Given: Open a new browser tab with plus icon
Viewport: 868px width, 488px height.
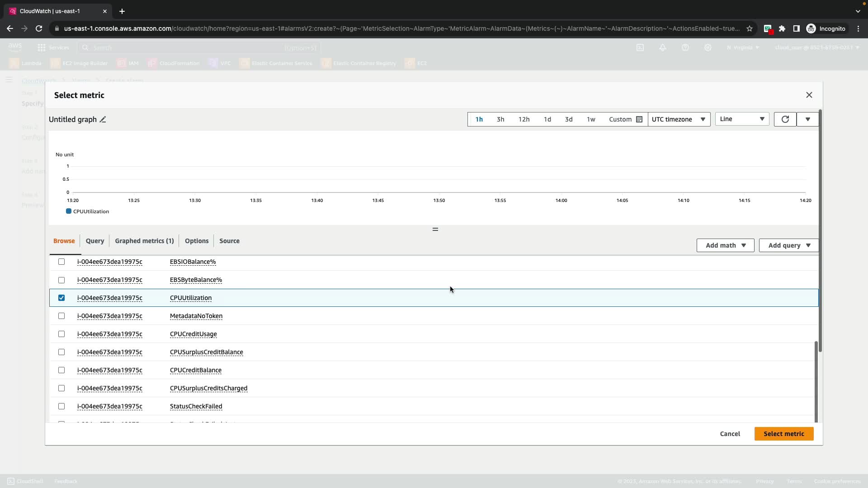Looking at the screenshot, I should tap(122, 11).
